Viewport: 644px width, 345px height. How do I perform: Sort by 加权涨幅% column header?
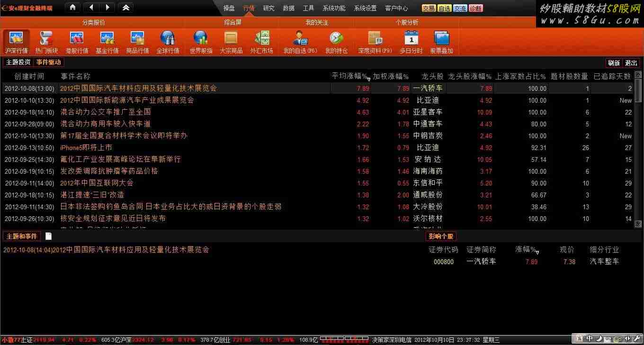click(390, 76)
